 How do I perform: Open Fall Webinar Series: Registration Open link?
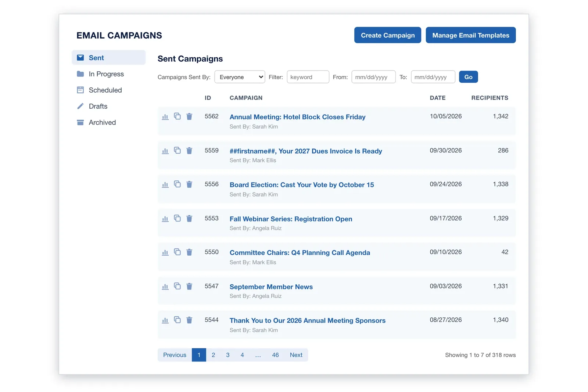[x=291, y=219]
